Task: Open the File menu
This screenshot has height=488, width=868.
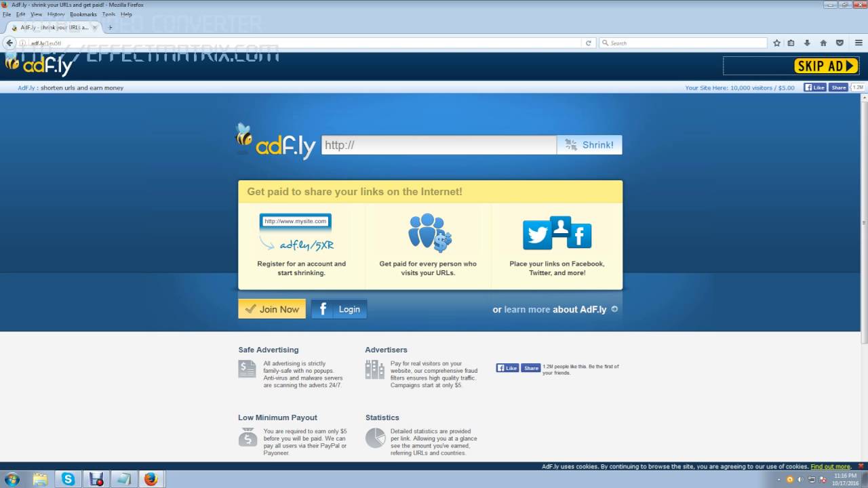Action: pyautogui.click(x=7, y=14)
